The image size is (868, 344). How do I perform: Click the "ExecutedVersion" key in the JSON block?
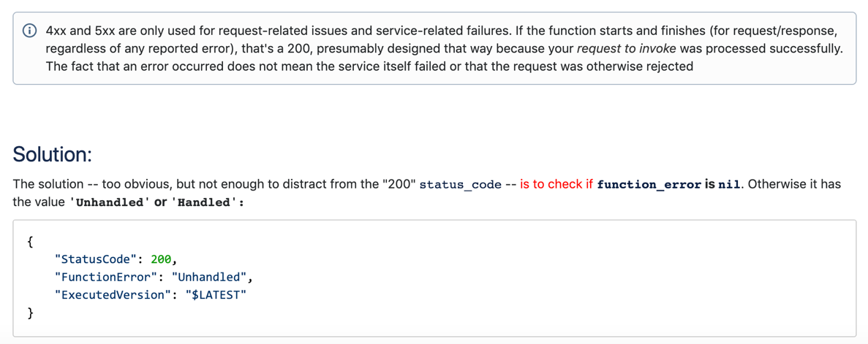[113, 295]
